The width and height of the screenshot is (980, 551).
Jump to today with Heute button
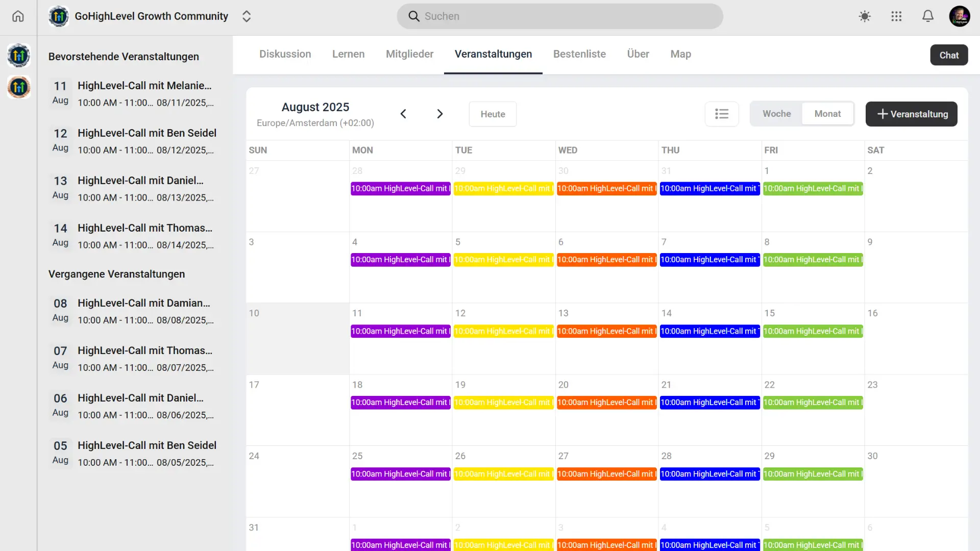pos(493,114)
